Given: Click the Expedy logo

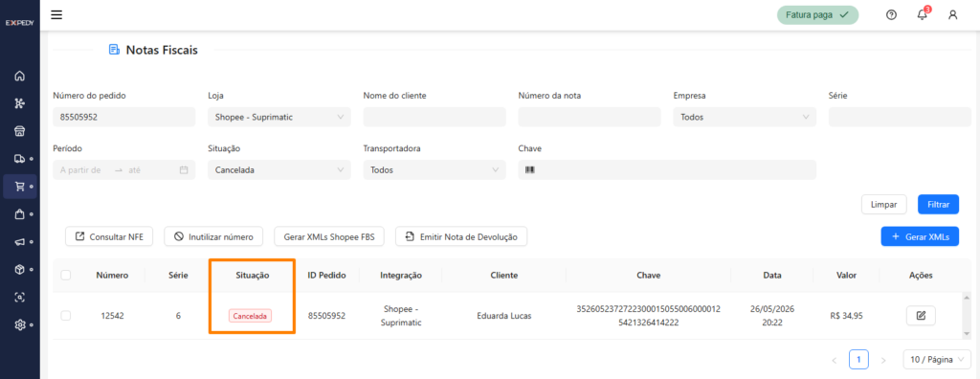Looking at the screenshot, I should pyautogui.click(x=19, y=23).
